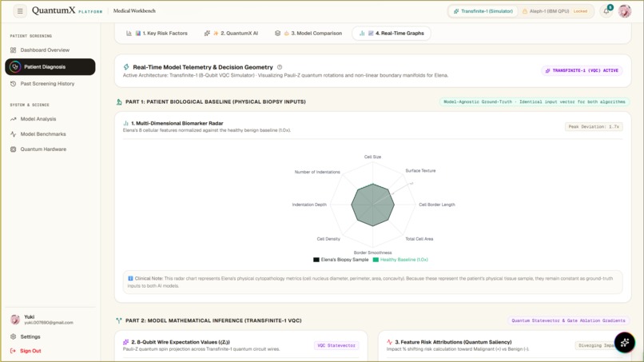Click the Cell Density axis label
Viewport: 644px width, 362px height.
pyautogui.click(x=328, y=239)
